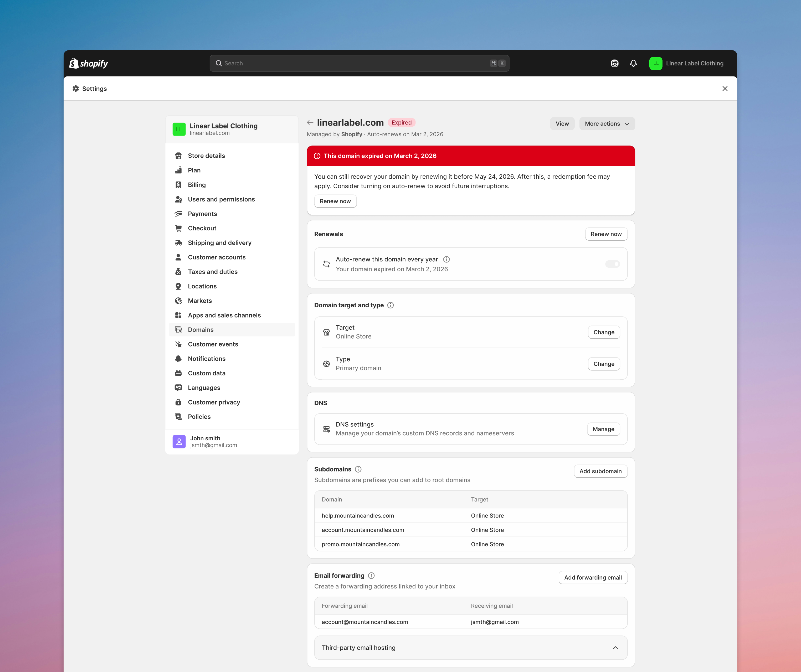Viewport: 801px width, 672px height.
Task: Click Renew now in the expired banner
Action: pos(335,201)
